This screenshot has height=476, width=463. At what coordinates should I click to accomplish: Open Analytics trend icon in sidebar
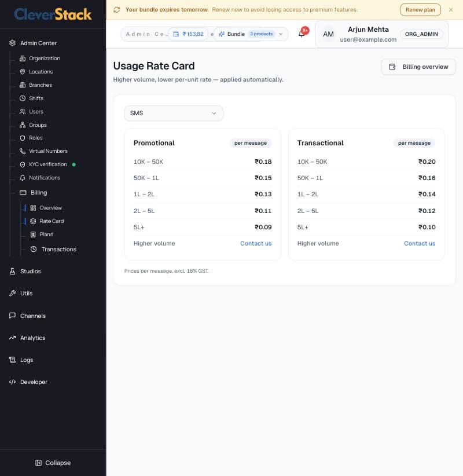[12, 338]
